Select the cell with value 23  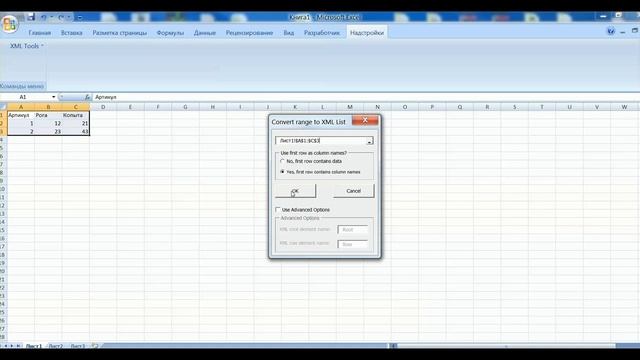click(x=48, y=131)
